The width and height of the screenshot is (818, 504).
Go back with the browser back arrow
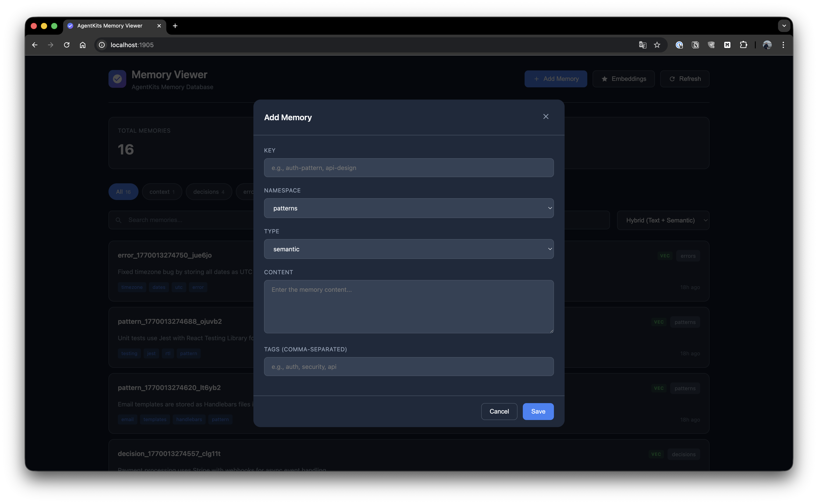(x=35, y=45)
